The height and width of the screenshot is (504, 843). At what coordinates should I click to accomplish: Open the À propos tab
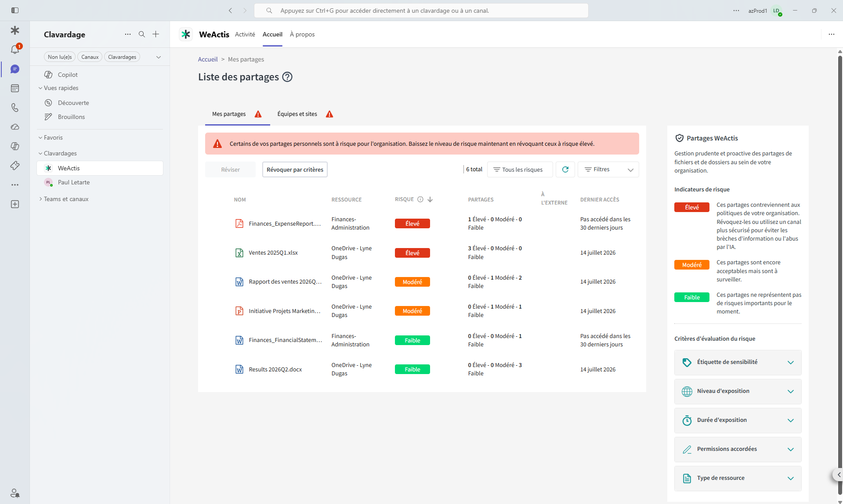point(302,34)
